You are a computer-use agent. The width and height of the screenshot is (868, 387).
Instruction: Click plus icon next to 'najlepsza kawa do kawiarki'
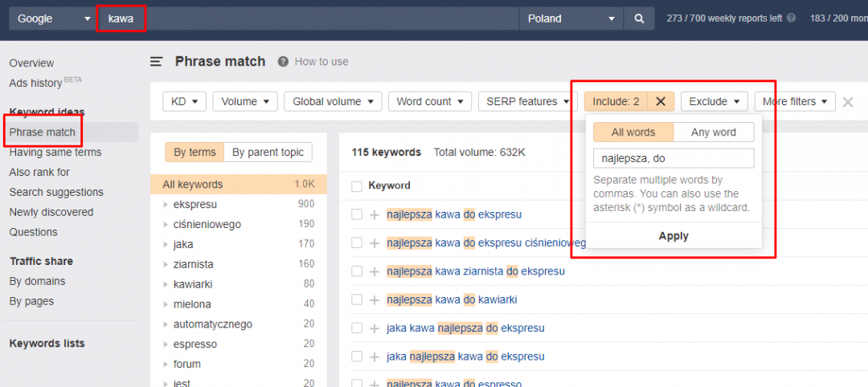coord(374,299)
